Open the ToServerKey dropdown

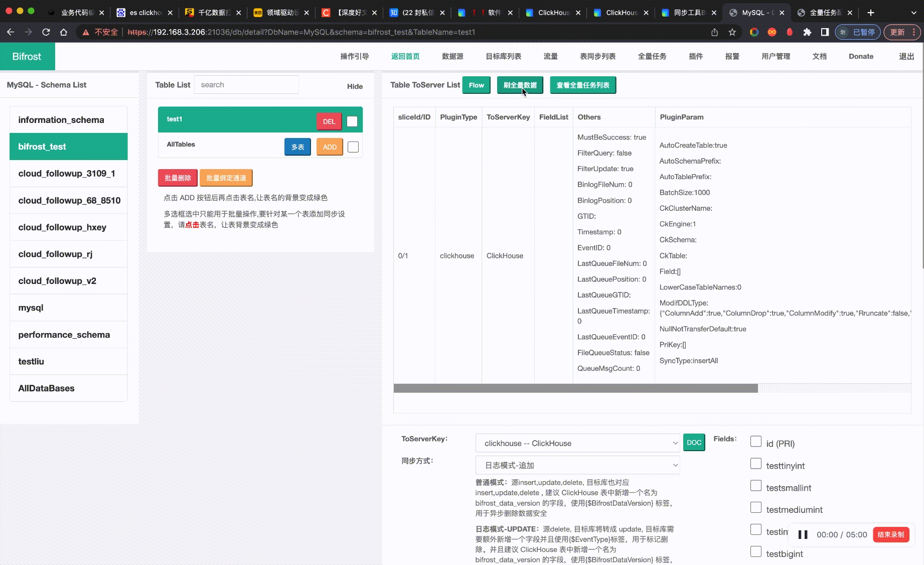coord(577,443)
